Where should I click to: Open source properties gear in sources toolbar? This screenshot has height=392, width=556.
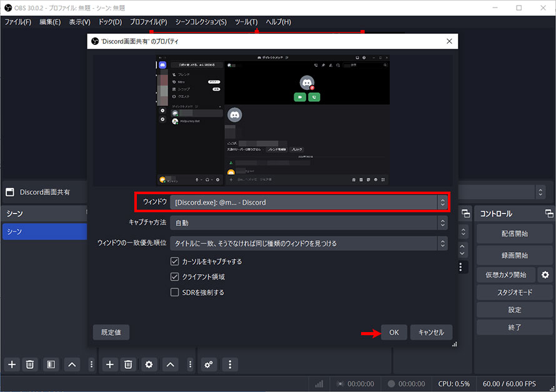149,365
